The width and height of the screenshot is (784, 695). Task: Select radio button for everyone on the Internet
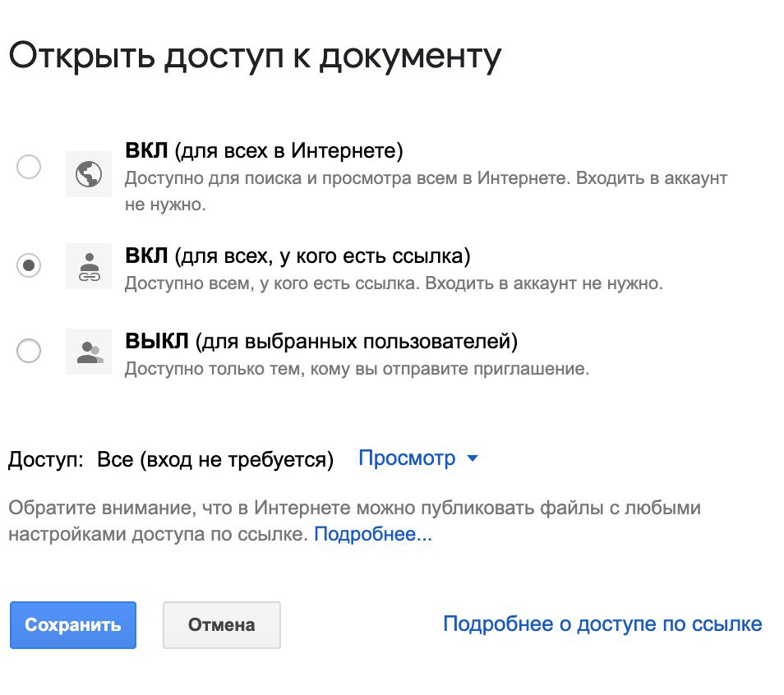coord(29,168)
